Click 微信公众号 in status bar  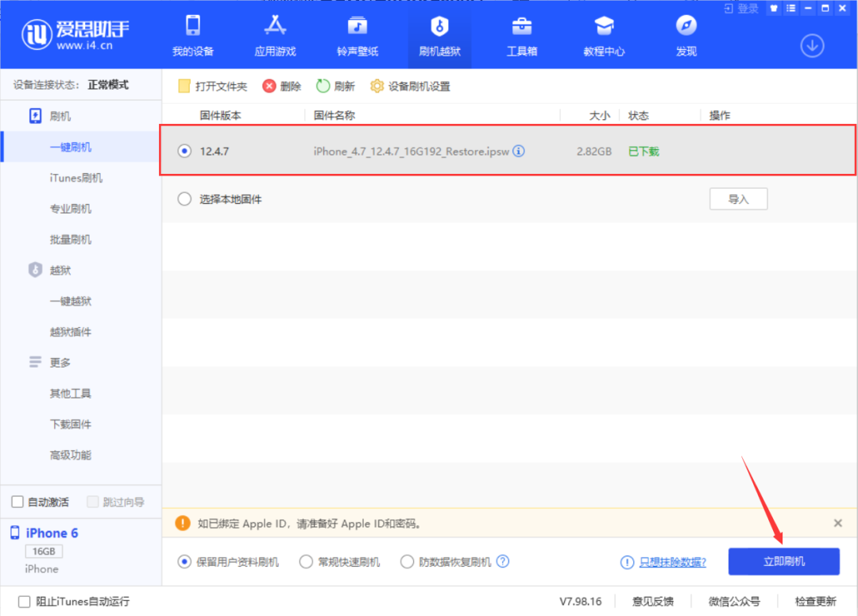coord(734,601)
